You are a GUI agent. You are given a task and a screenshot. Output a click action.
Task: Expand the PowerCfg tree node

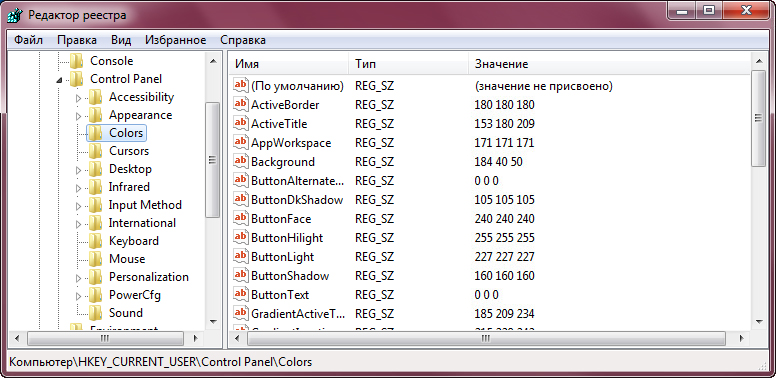pyautogui.click(x=78, y=296)
